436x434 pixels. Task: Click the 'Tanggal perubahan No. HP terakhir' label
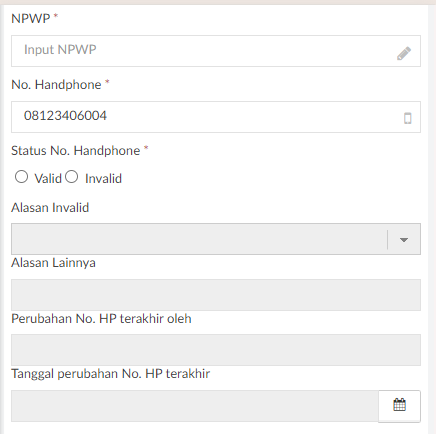[x=111, y=374]
